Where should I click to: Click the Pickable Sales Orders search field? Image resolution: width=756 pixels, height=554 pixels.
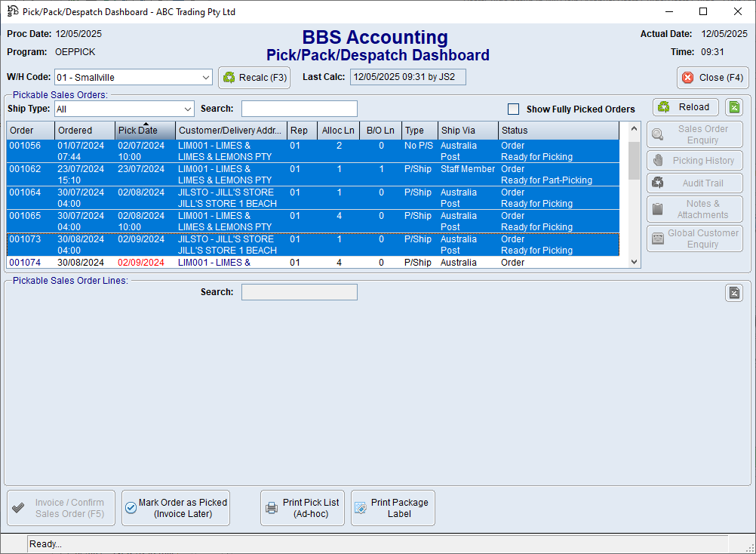click(299, 109)
